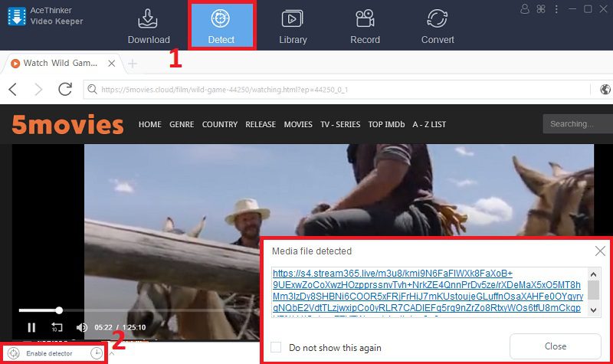Open the Record screen tool
Viewport: 613px width, 364px height.
[365, 26]
